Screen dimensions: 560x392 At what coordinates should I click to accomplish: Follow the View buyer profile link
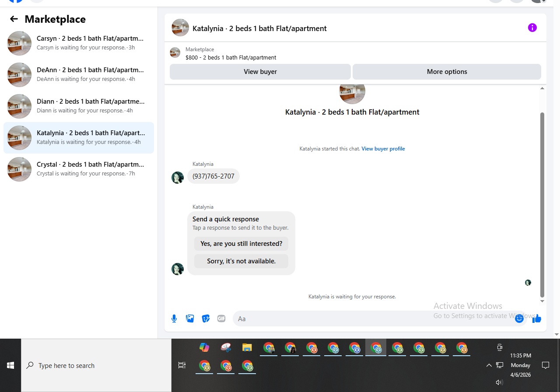tap(383, 149)
